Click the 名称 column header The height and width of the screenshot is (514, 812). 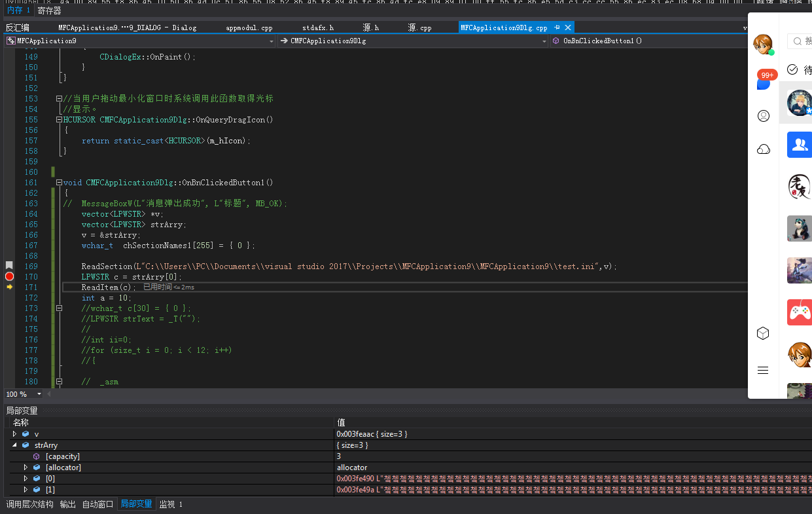[x=21, y=422]
